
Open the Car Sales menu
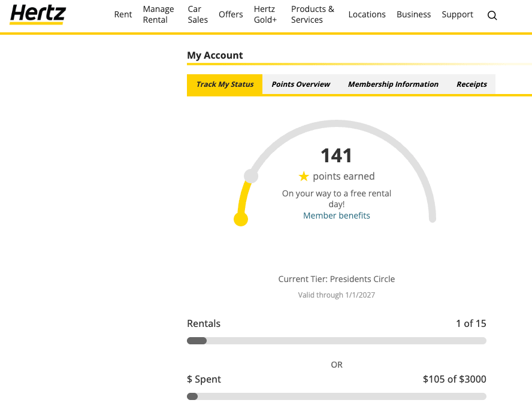coord(198,14)
